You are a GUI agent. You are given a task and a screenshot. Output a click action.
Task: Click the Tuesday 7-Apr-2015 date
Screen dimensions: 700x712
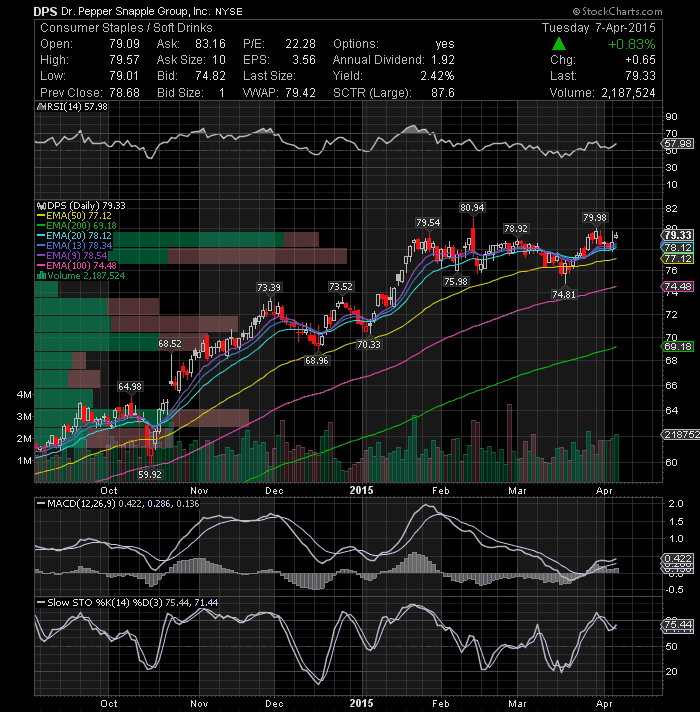coord(599,28)
